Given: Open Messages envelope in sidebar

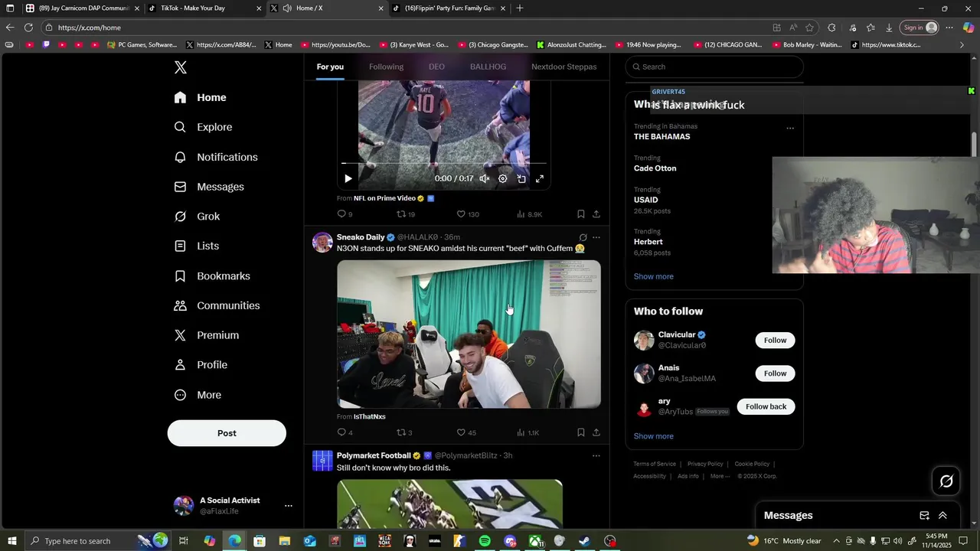Looking at the screenshot, I should [x=209, y=187].
